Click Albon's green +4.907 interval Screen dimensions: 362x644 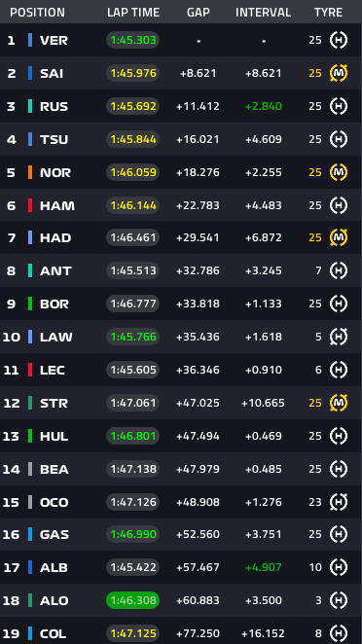tap(264, 567)
